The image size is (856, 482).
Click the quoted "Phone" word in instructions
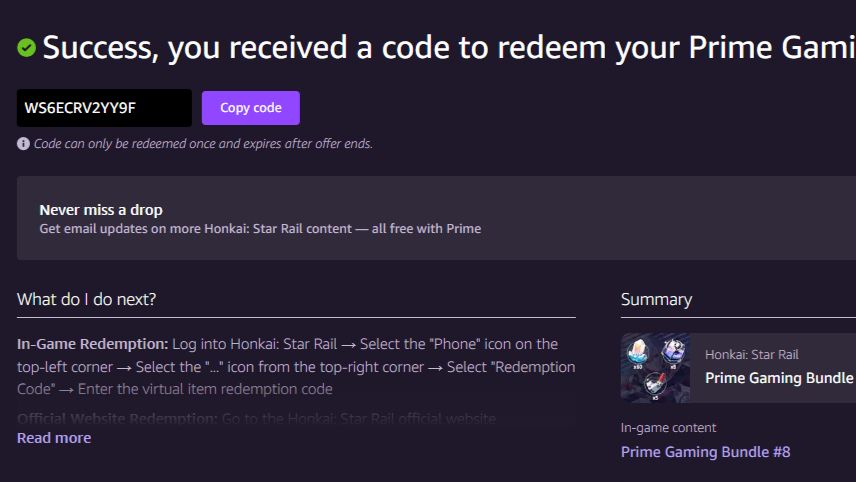(x=427, y=344)
